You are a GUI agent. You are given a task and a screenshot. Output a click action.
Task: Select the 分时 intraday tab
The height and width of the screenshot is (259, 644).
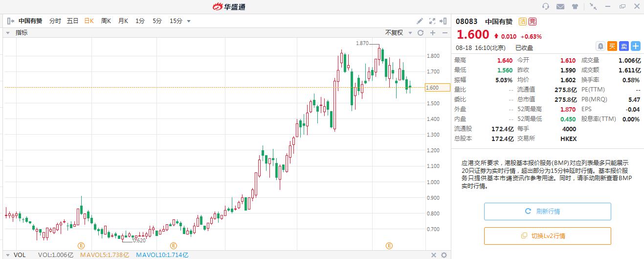(x=55, y=21)
